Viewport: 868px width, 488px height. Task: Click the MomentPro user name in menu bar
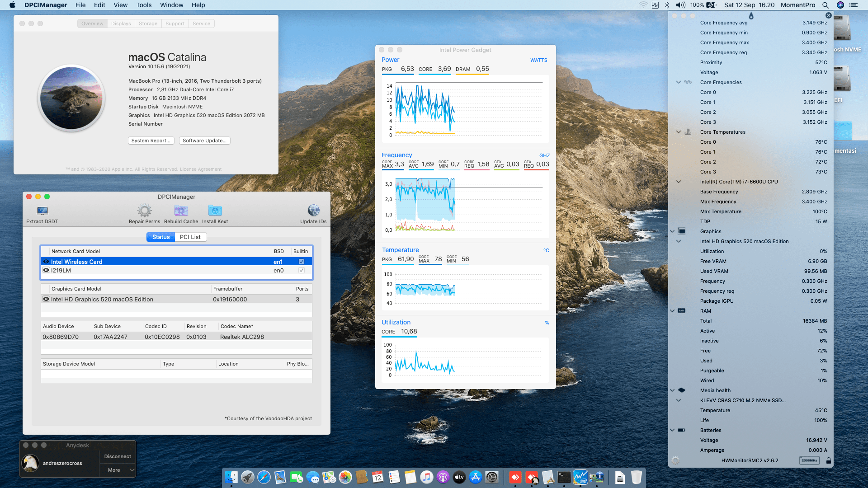[x=798, y=5]
